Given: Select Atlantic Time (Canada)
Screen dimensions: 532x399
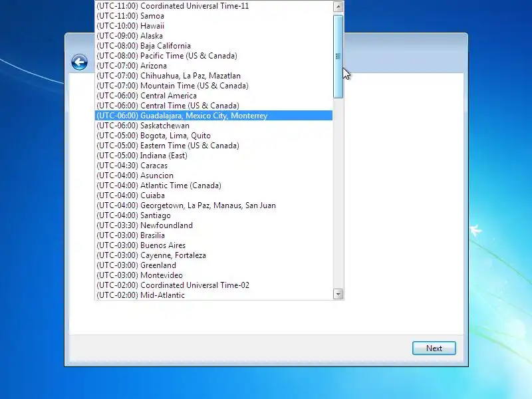Looking at the screenshot, I should coord(213,186).
